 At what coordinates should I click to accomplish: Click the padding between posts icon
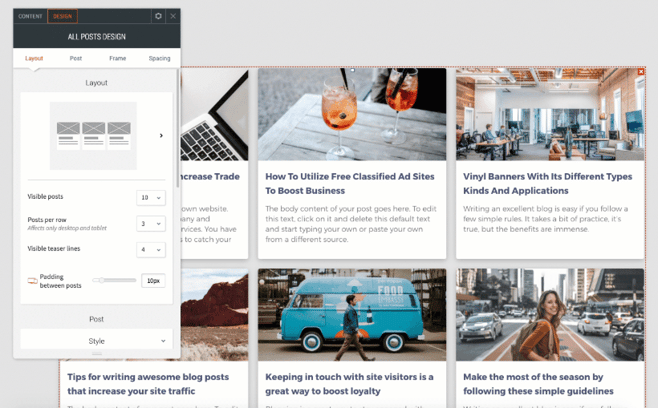pyautogui.click(x=32, y=281)
